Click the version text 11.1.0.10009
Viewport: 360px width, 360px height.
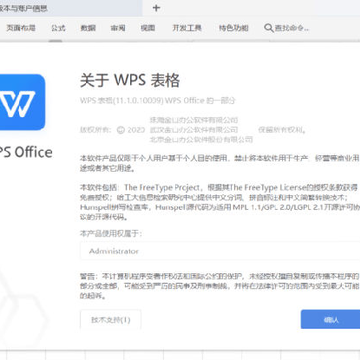click(138, 100)
